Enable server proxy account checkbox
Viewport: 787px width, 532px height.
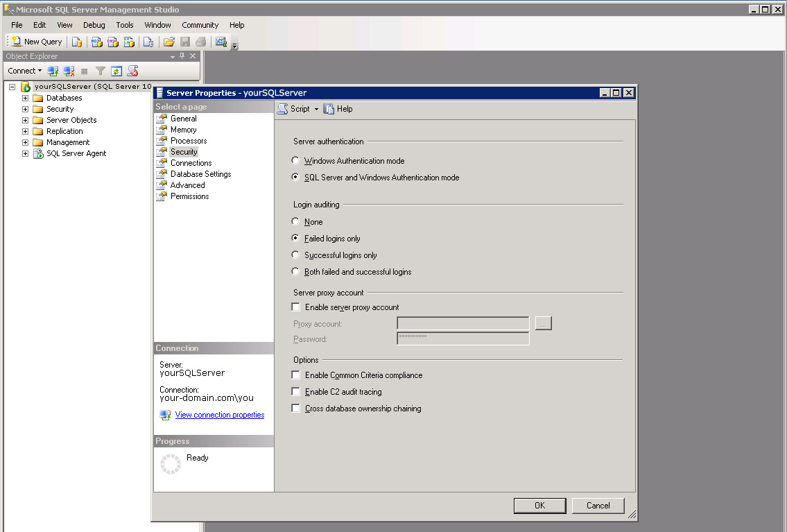point(295,307)
